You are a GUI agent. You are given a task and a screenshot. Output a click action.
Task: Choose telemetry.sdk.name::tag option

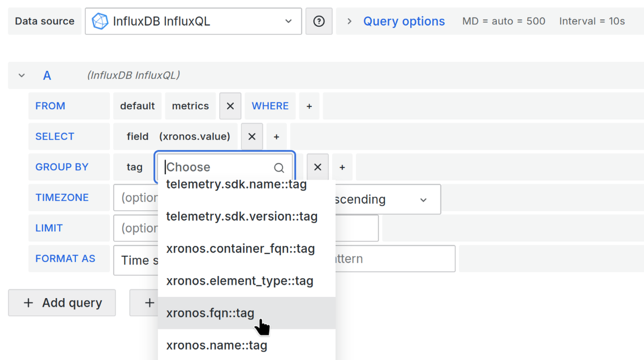point(246,185)
